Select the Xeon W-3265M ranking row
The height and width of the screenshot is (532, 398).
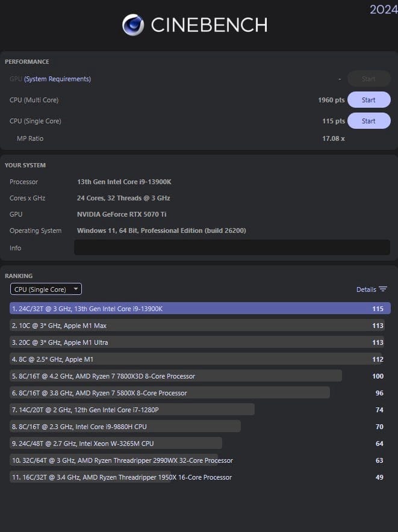(116, 444)
